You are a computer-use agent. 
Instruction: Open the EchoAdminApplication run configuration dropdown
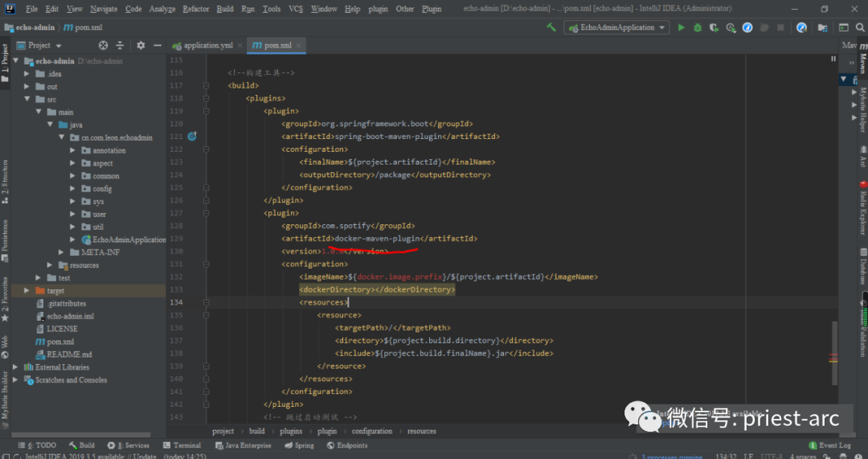(x=616, y=27)
